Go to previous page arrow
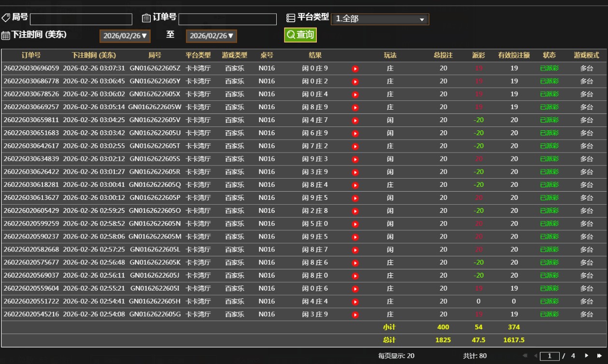Screen dimensions: 608x364 pyautogui.click(x=536, y=356)
